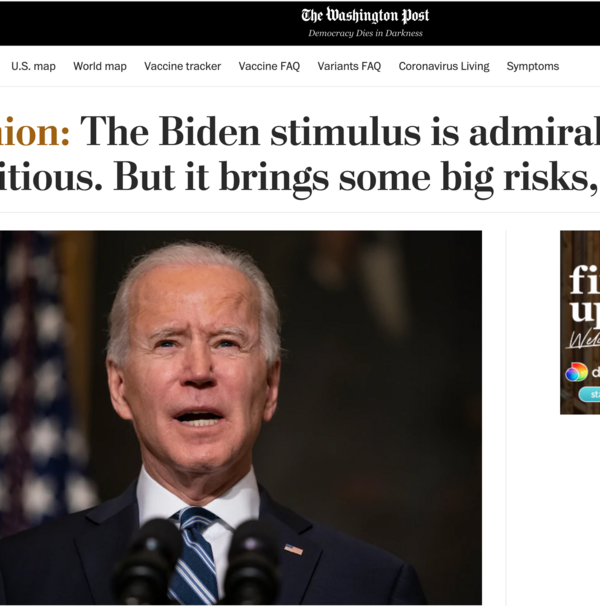This screenshot has width=600, height=606.
Task: Click the Biden speech photo
Action: pyautogui.click(x=241, y=418)
